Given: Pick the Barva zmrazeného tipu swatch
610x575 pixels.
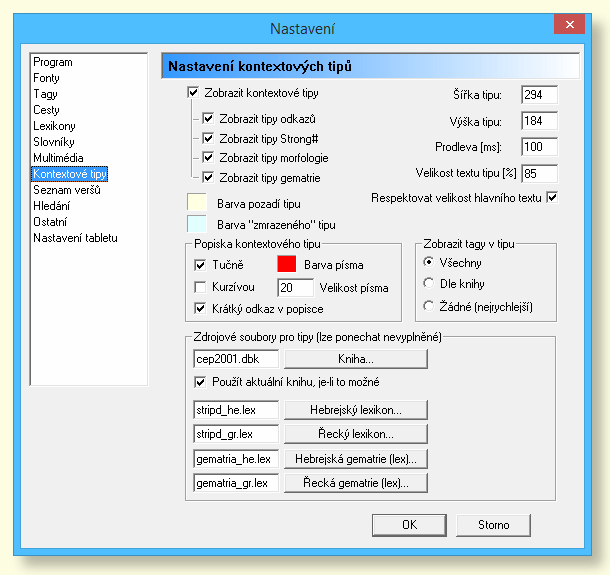Looking at the screenshot, I should click(x=203, y=225).
